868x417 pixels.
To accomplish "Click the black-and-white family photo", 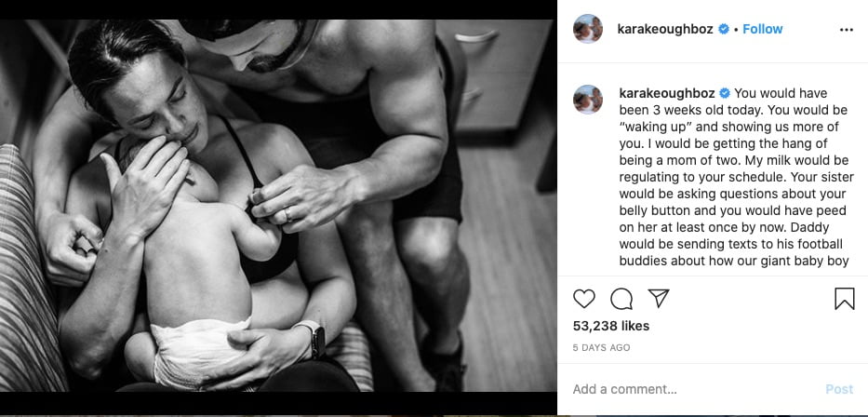I will pos(278,206).
